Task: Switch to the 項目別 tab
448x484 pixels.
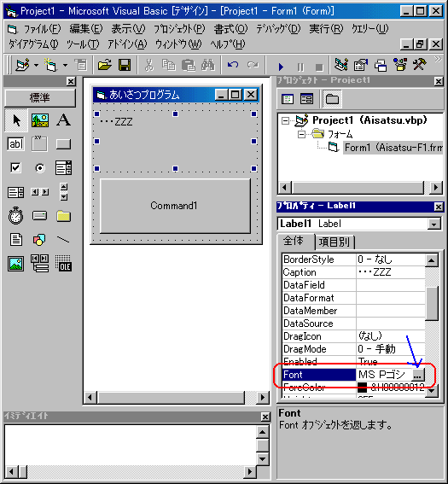Action: tap(335, 242)
